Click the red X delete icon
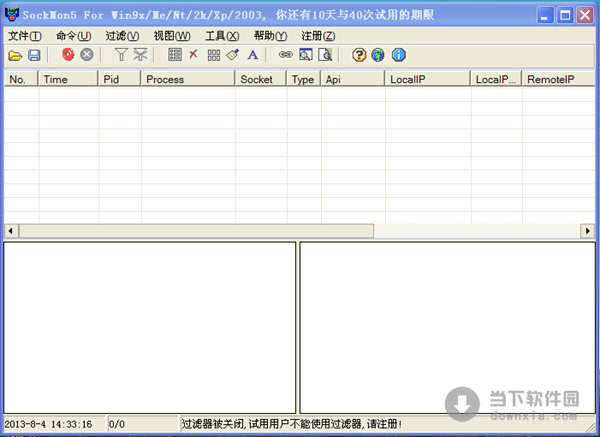The height and width of the screenshot is (437, 600). (194, 55)
